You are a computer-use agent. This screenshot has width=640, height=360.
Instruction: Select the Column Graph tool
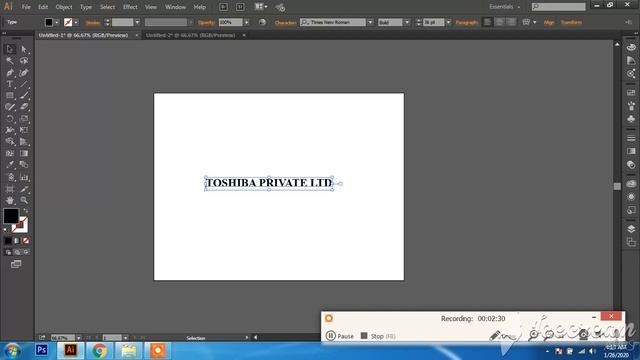click(x=24, y=177)
